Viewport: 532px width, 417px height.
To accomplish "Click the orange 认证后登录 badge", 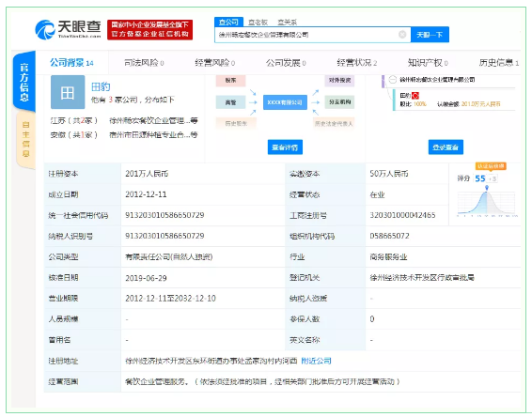I will (x=491, y=166).
